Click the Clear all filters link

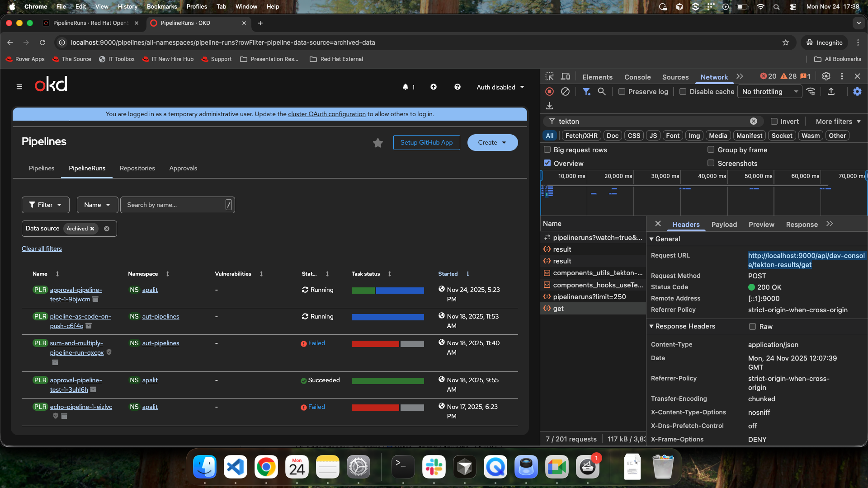(x=42, y=249)
